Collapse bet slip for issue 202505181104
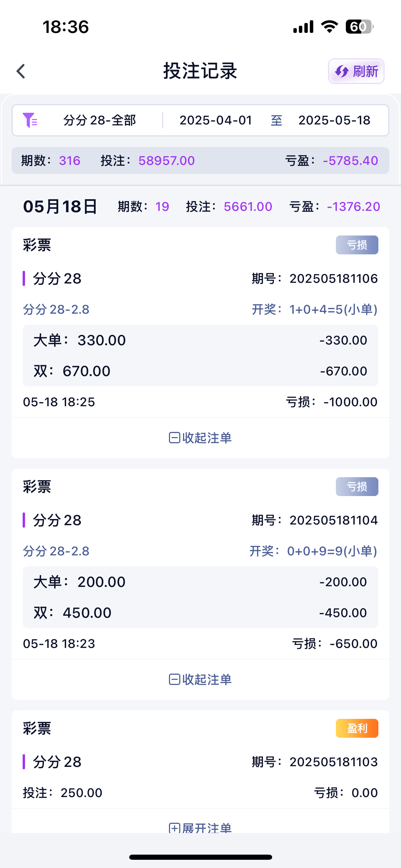 pos(200,679)
